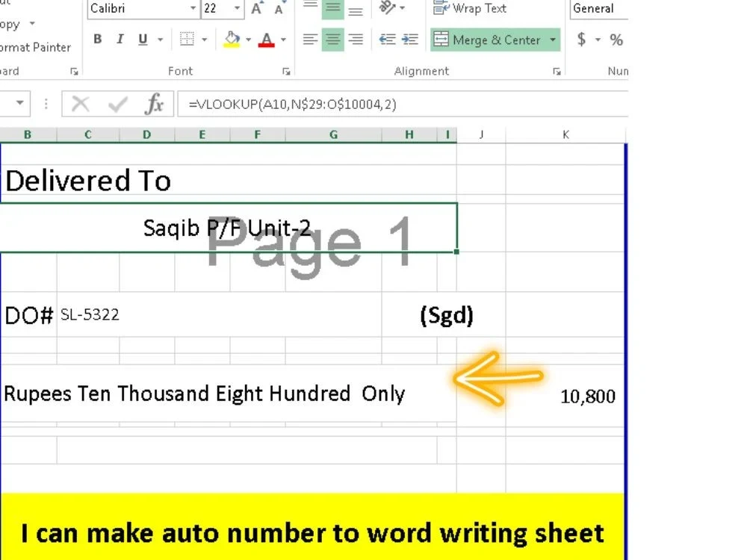Select the DO# label cell

pos(28,315)
